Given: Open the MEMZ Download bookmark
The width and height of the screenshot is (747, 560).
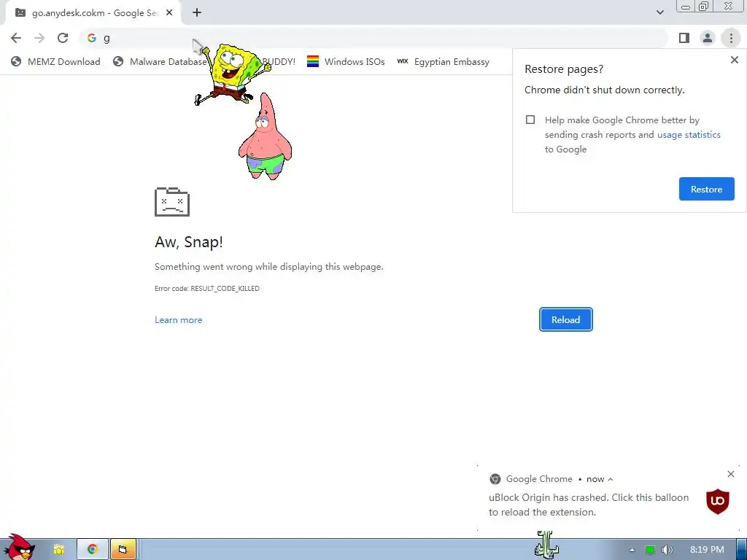Looking at the screenshot, I should (55, 61).
